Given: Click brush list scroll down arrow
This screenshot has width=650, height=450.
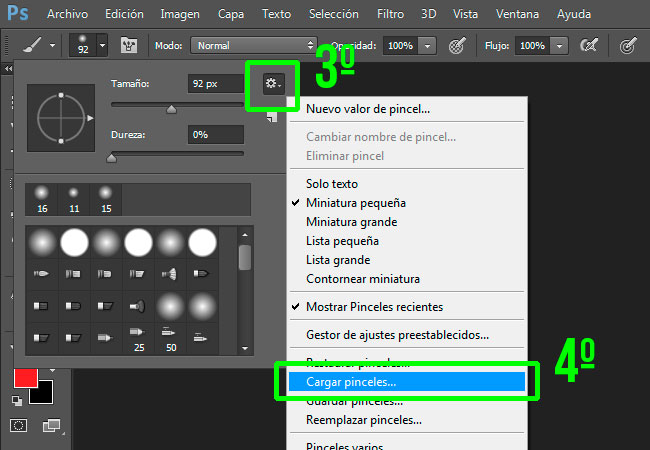Looking at the screenshot, I should pos(245,348).
